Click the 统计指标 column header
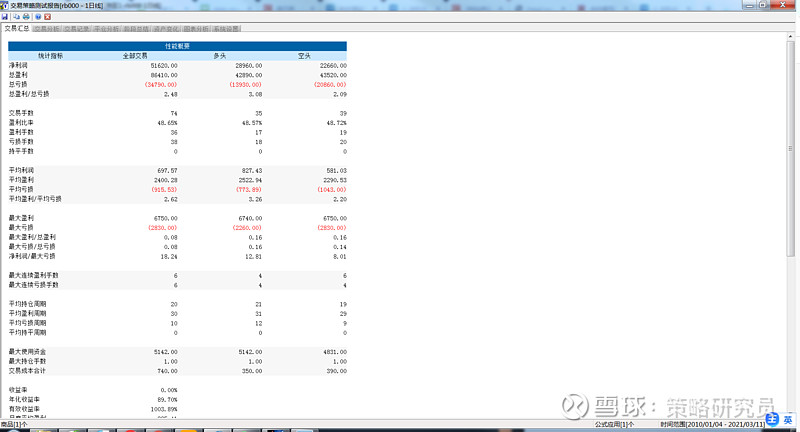 (51, 56)
